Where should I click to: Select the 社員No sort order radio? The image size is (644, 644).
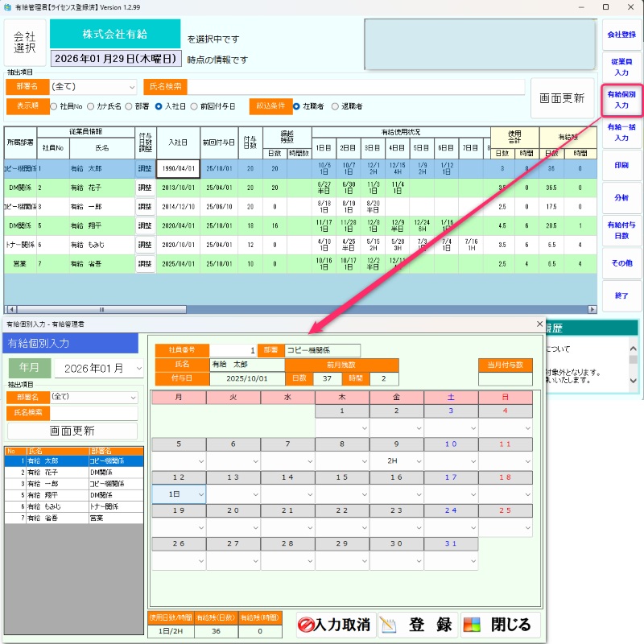click(x=54, y=106)
